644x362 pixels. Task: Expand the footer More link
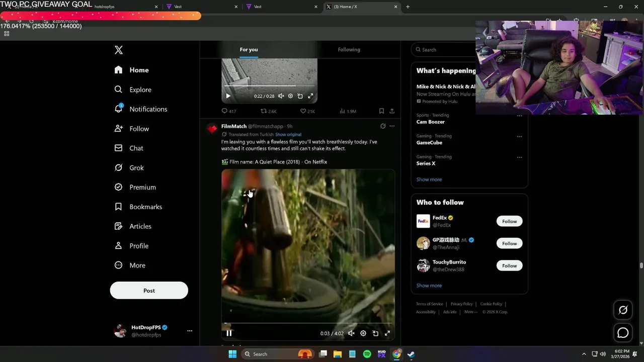coord(471,312)
